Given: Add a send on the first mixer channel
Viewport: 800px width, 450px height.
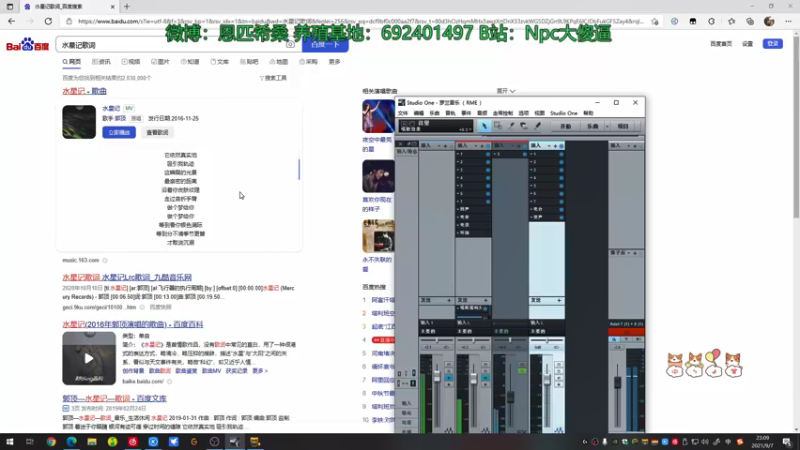Looking at the screenshot, I should pyautogui.click(x=449, y=301).
